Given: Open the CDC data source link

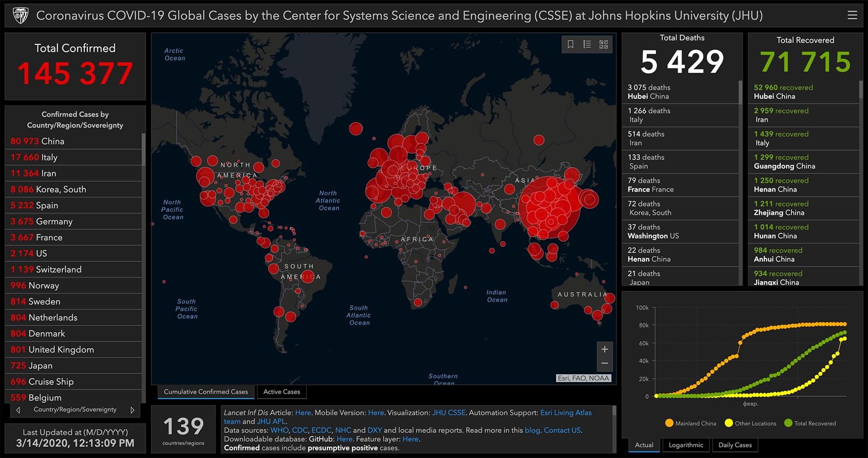Looking at the screenshot, I should [299, 431].
